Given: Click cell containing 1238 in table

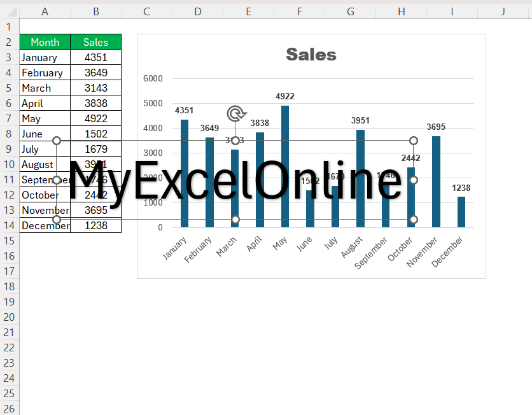Looking at the screenshot, I should click(x=95, y=225).
